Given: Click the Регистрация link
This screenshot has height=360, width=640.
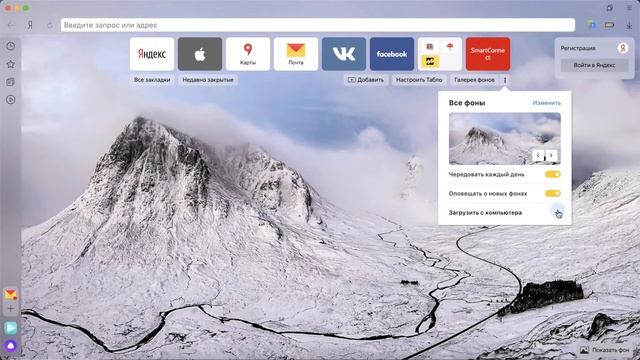Looking at the screenshot, I should click(578, 48).
